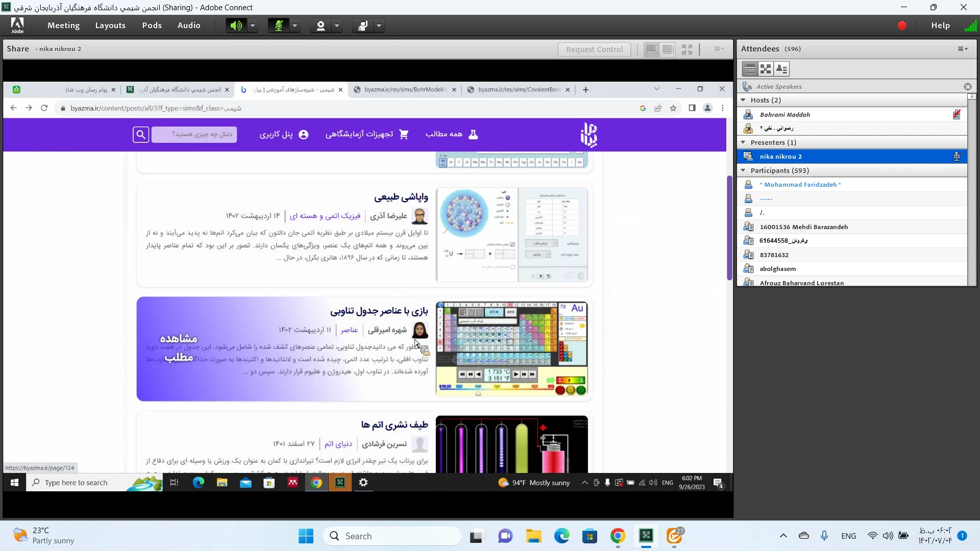980x551 pixels.
Task: Open attendee status view icon
Action: coord(781,69)
